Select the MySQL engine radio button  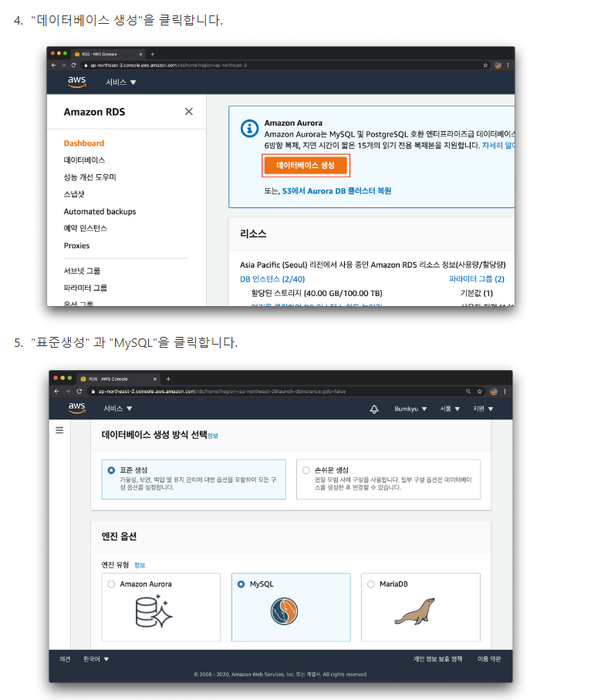tap(241, 584)
